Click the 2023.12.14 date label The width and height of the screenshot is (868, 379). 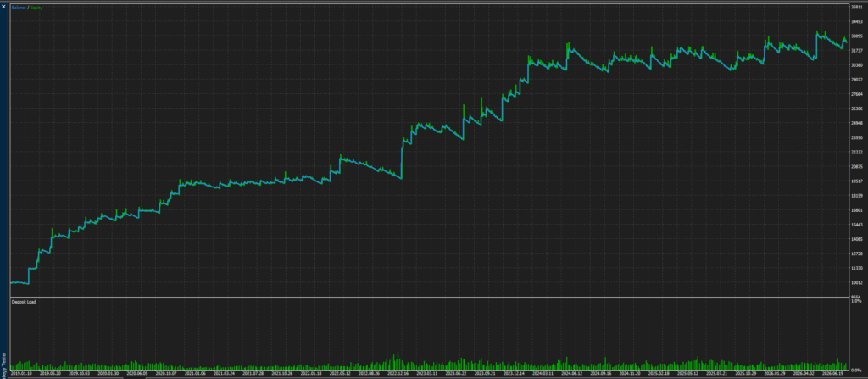click(x=514, y=373)
